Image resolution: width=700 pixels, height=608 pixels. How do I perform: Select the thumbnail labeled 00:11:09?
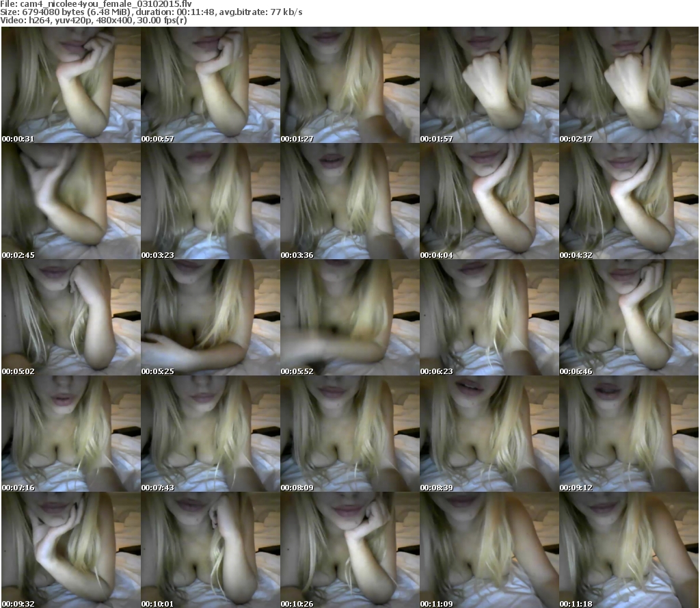click(489, 550)
